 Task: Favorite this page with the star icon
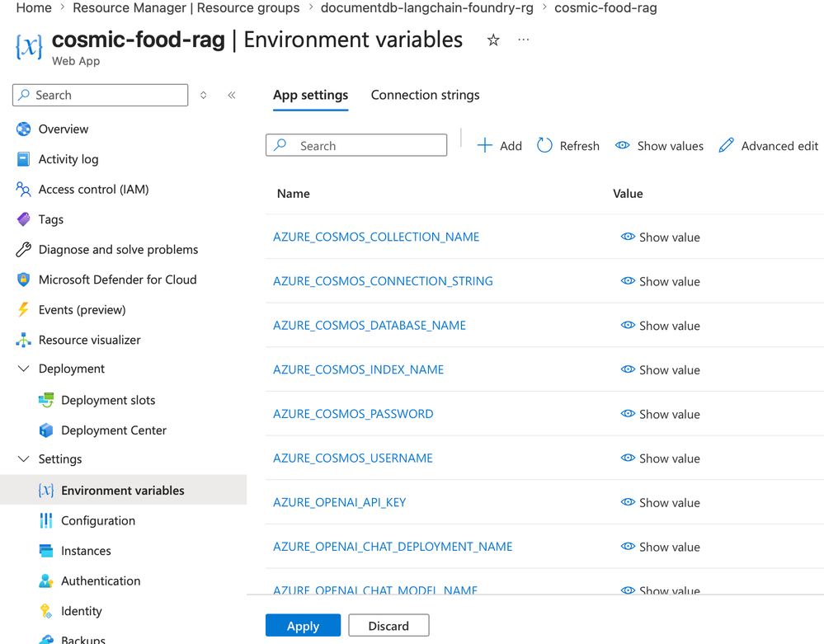coord(493,40)
